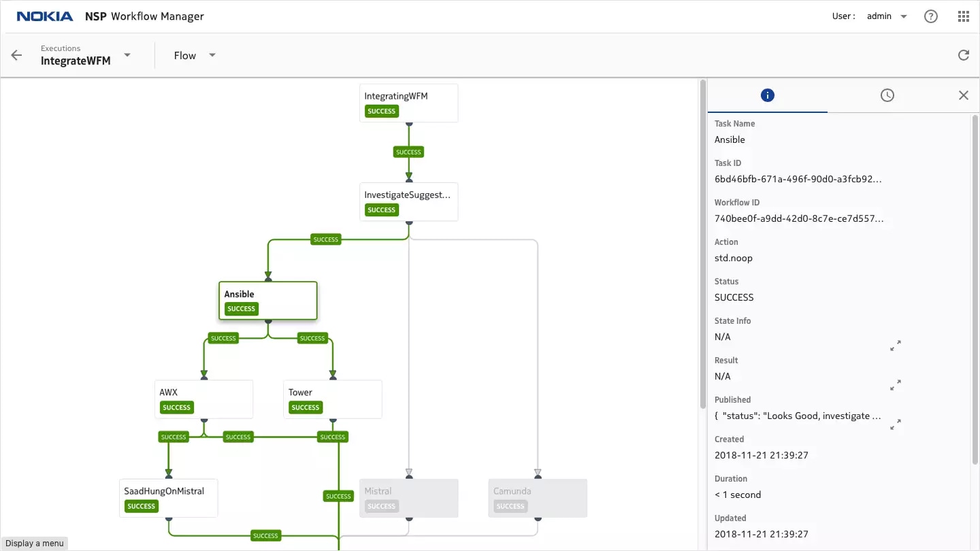Close the task details side panel
This screenshot has height=551, width=980.
[964, 95]
